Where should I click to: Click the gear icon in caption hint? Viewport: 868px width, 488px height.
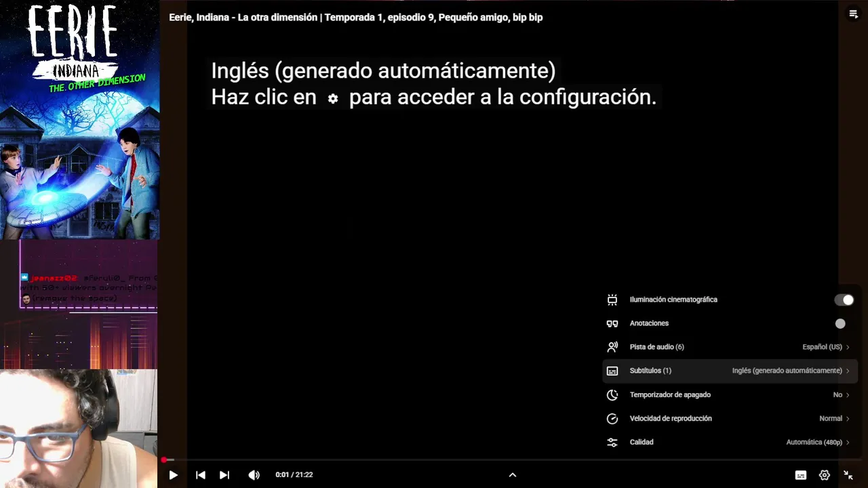(333, 98)
